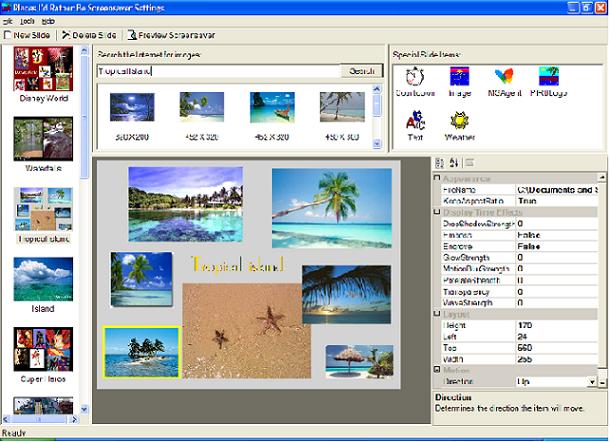Click the New Slide toolbar button
610x442 pixels.
(27, 35)
